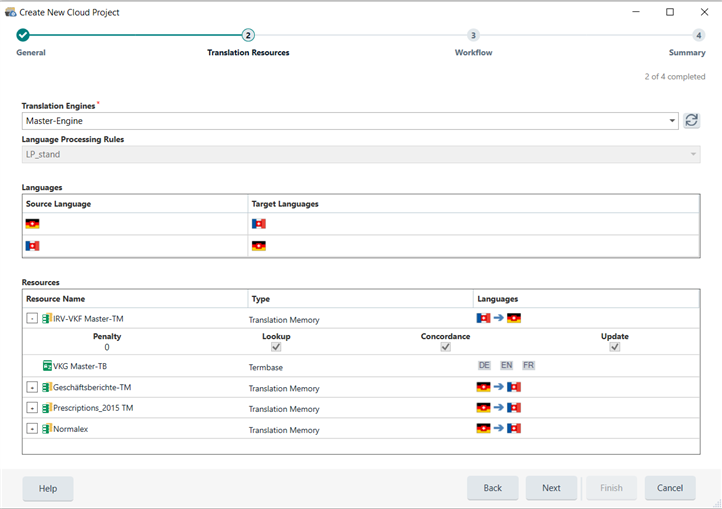Click German target language flag in second row

tap(259, 246)
